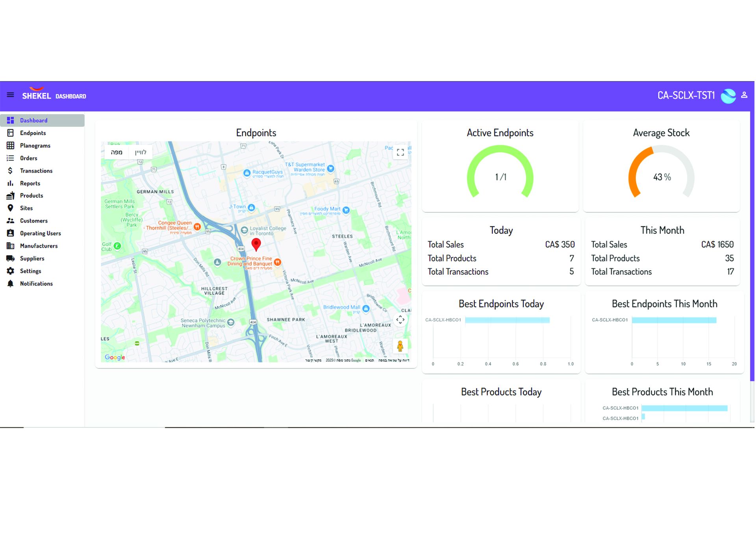The height and width of the screenshot is (535, 756).
Task: Toggle map fullscreen view
Action: 400,152
